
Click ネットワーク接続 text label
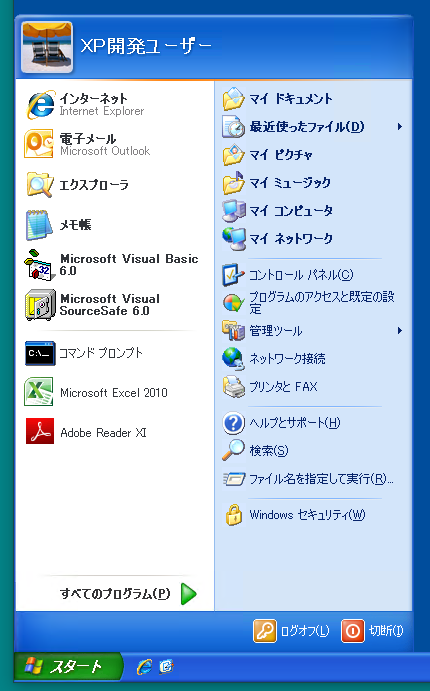(287, 359)
